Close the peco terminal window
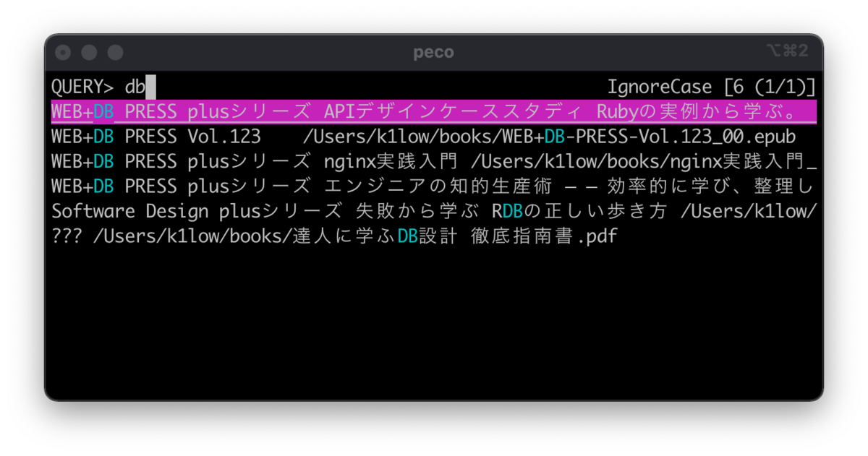Screen dimensions: 868x456 click(63, 53)
